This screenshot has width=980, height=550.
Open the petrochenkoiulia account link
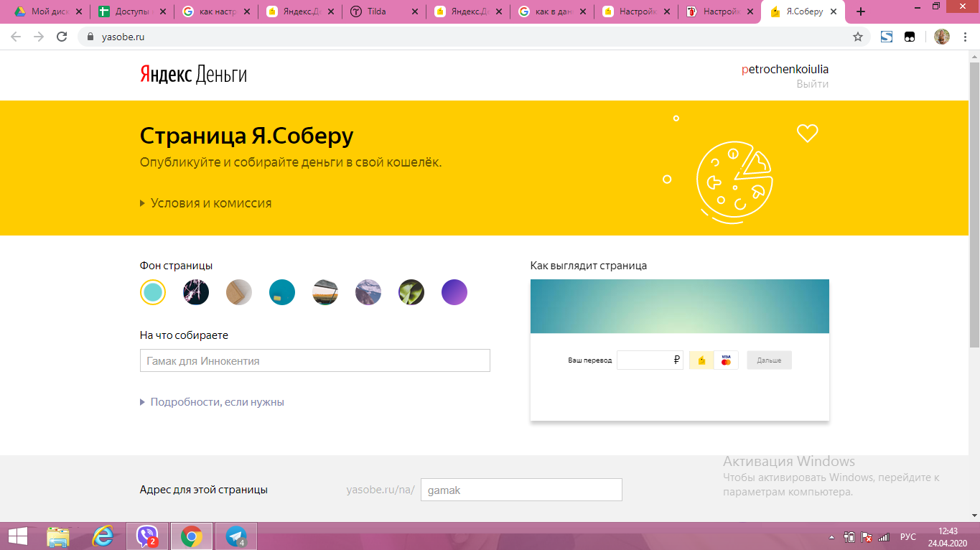pyautogui.click(x=785, y=70)
